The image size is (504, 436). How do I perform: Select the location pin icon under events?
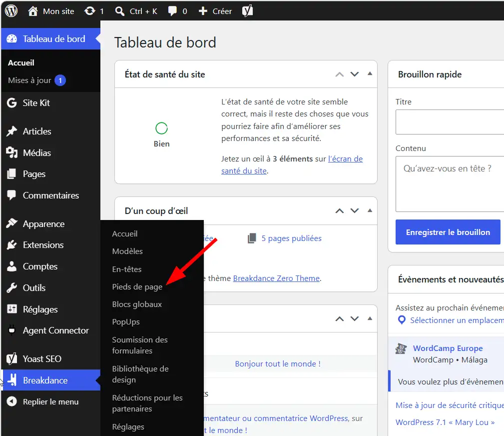(402, 320)
